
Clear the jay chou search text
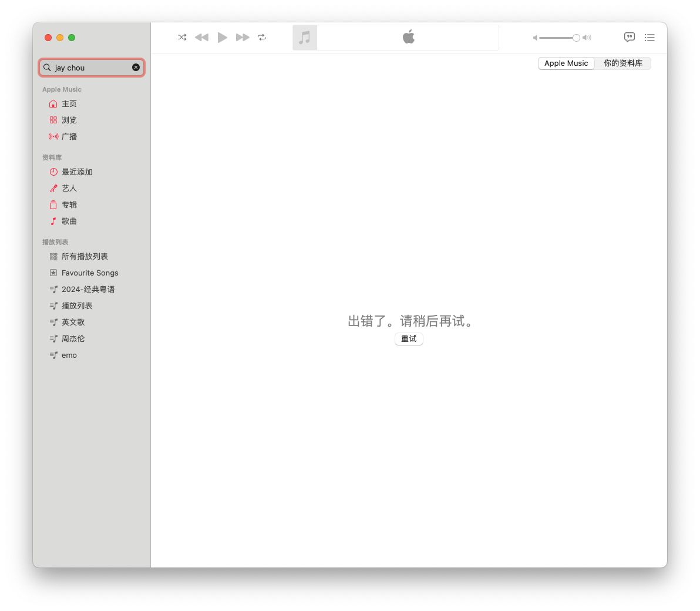tap(136, 68)
